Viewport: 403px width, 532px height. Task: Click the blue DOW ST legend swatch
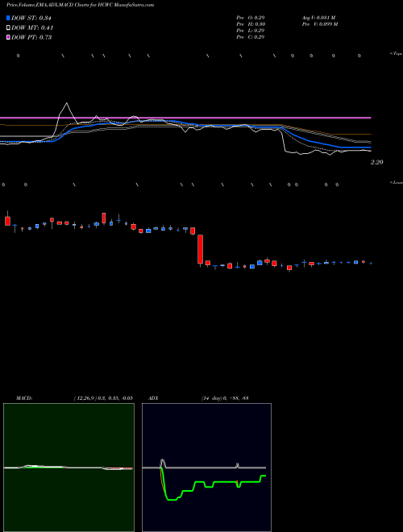point(8,18)
